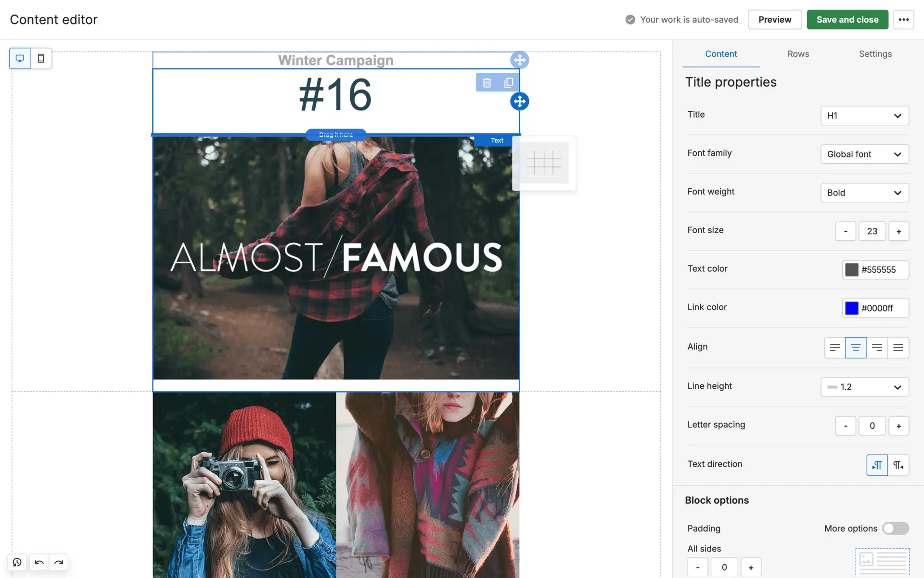924x578 pixels.
Task: Expand the Font weight dropdown
Action: click(x=864, y=193)
